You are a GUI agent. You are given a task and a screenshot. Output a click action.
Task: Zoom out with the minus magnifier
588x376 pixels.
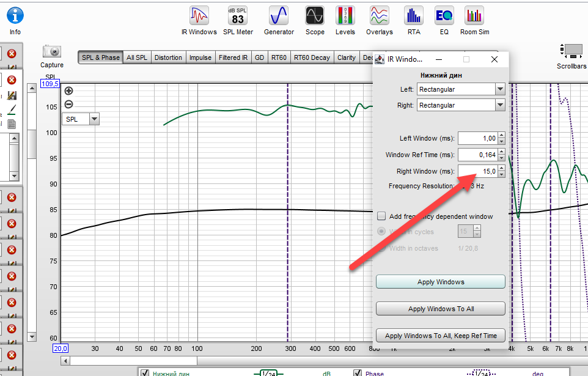tap(68, 105)
